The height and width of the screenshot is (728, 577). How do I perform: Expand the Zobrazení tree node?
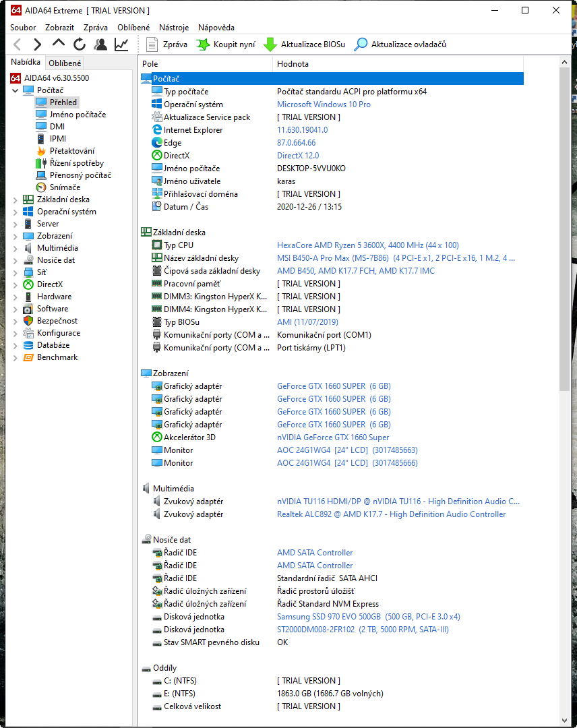15,237
